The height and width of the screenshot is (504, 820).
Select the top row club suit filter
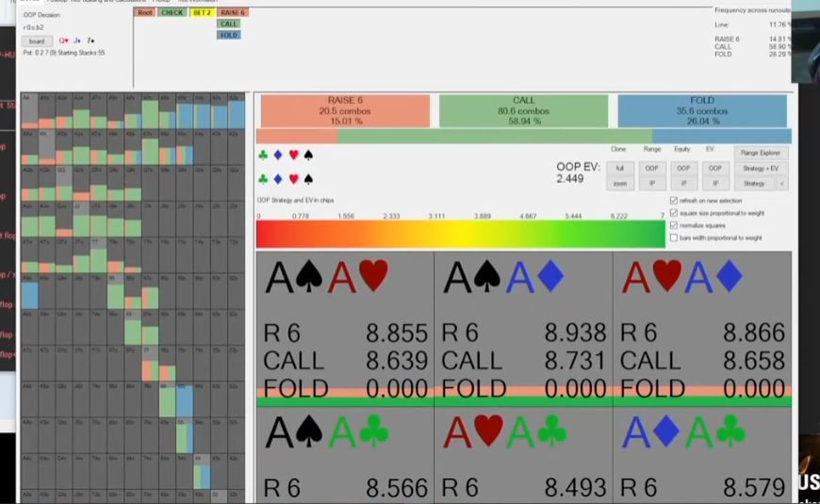[263, 154]
